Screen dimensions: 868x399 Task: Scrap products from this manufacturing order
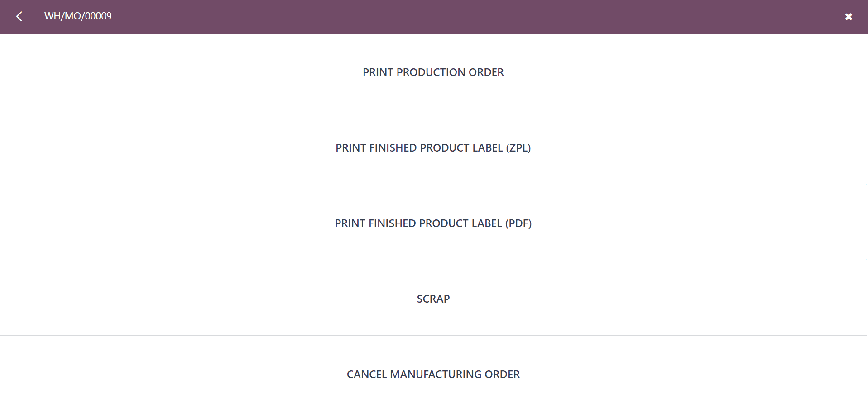pos(433,299)
